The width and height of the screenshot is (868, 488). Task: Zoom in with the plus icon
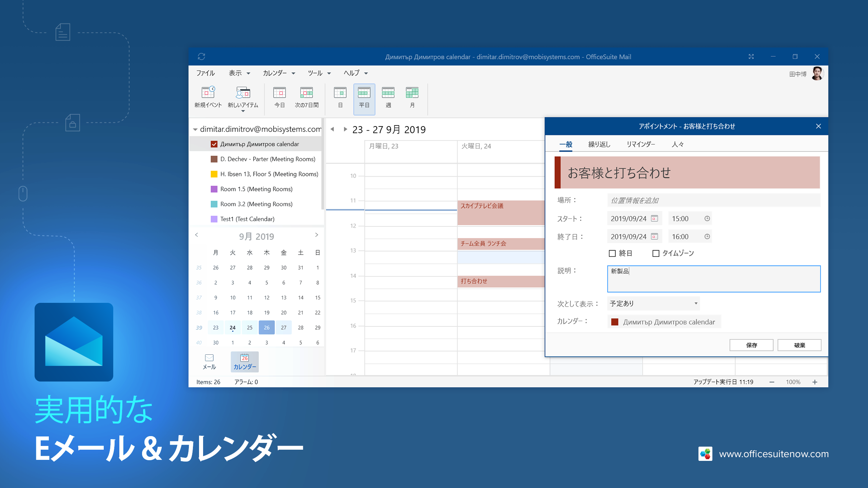click(815, 382)
